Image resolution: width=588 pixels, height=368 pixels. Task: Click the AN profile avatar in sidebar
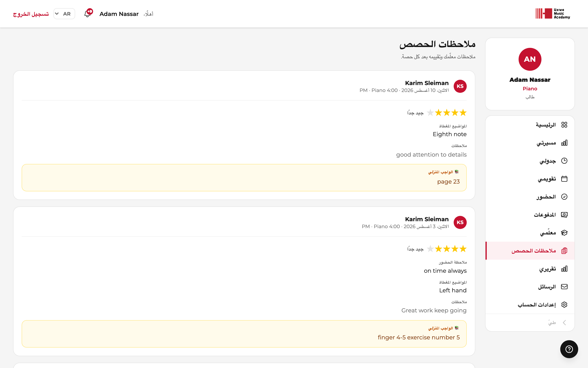[530, 59]
